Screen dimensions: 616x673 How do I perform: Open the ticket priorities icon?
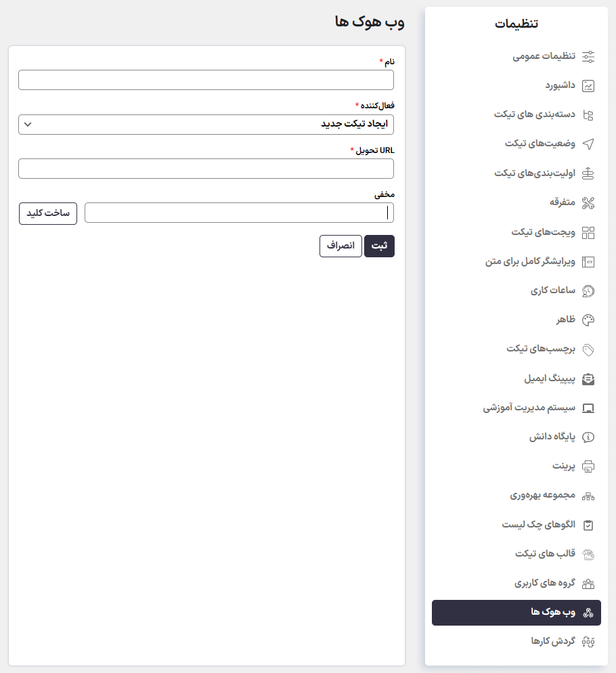pyautogui.click(x=589, y=172)
